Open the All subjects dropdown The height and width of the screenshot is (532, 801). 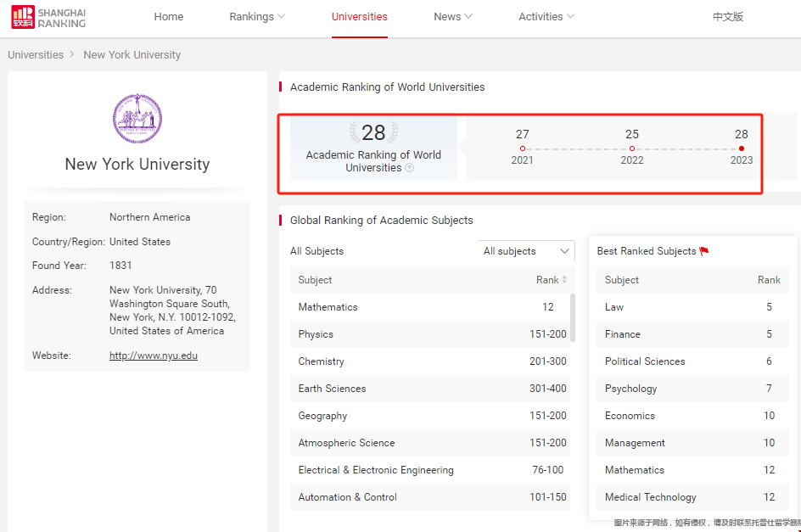pos(526,251)
